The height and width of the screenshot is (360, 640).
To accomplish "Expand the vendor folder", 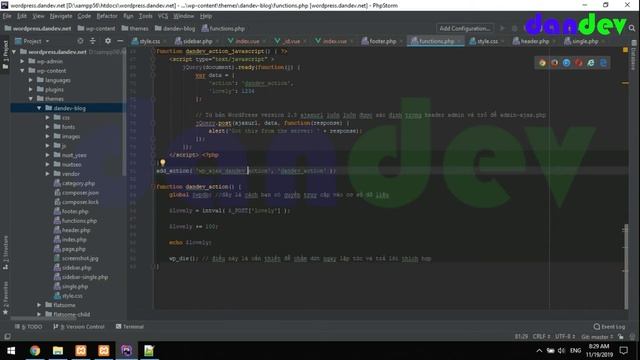I will point(48,173).
